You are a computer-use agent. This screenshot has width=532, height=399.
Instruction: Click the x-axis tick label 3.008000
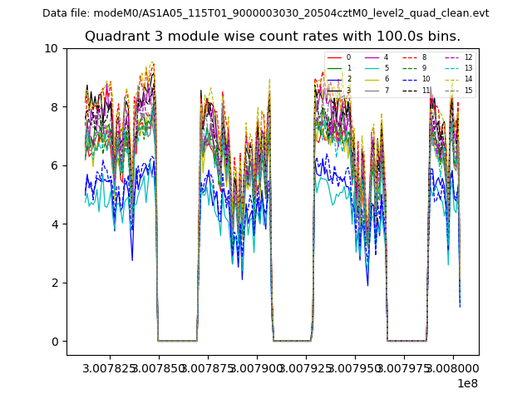point(453,367)
